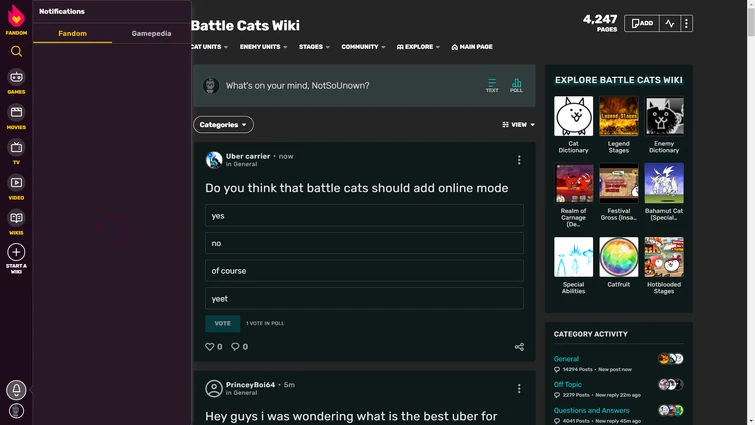The image size is (755, 425).
Task: Expand the Categories dropdown
Action: [223, 125]
